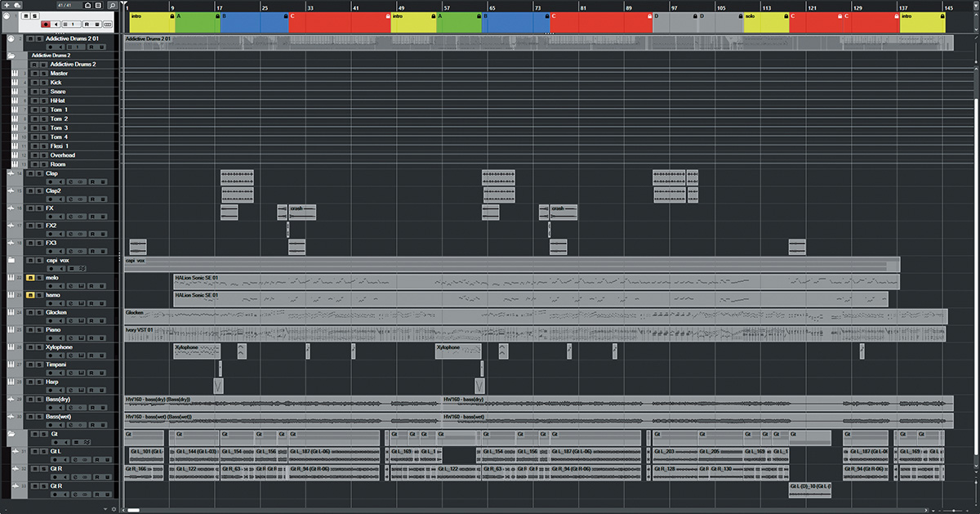Click the house filter icon beside 41/41

pos(88,5)
